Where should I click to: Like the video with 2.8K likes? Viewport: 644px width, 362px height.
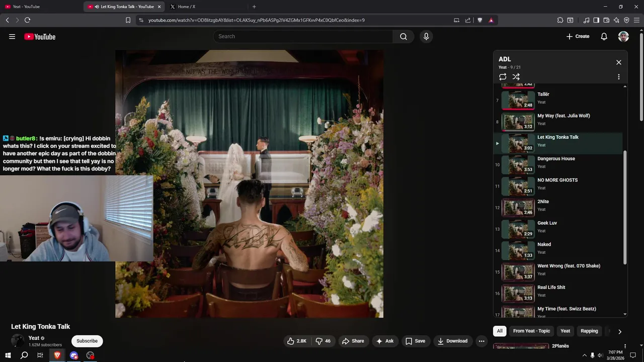(297, 341)
